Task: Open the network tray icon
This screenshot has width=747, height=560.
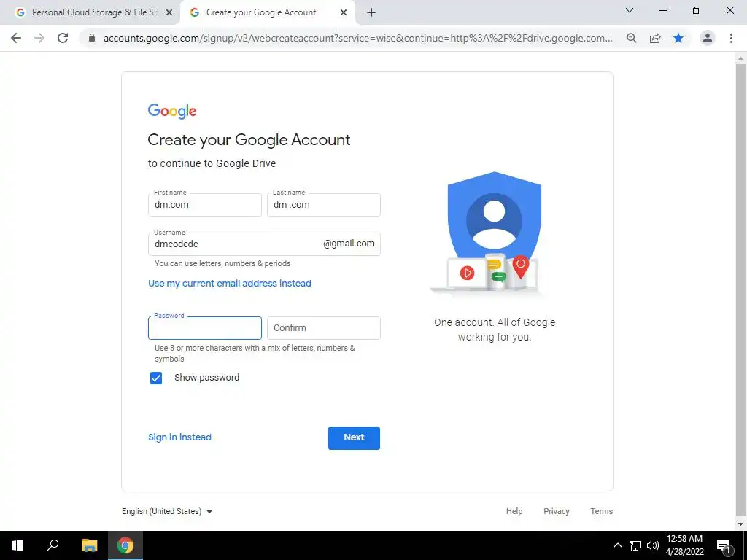Action: [635, 545]
